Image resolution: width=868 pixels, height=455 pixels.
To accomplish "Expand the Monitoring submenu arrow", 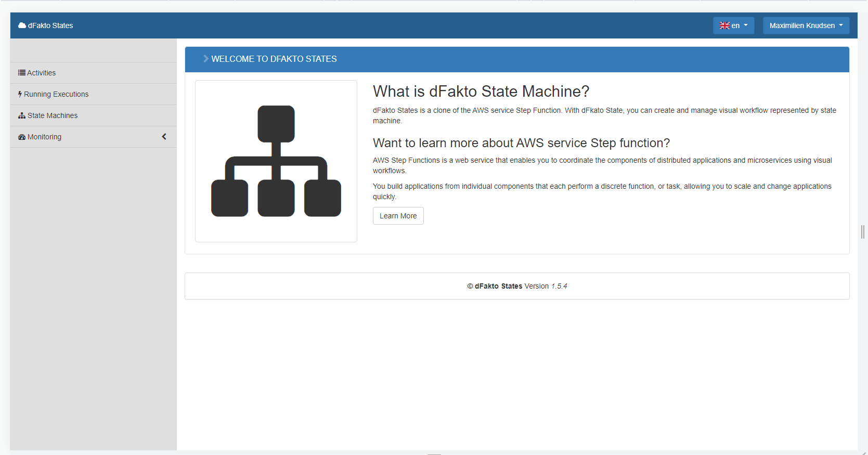I will (164, 137).
